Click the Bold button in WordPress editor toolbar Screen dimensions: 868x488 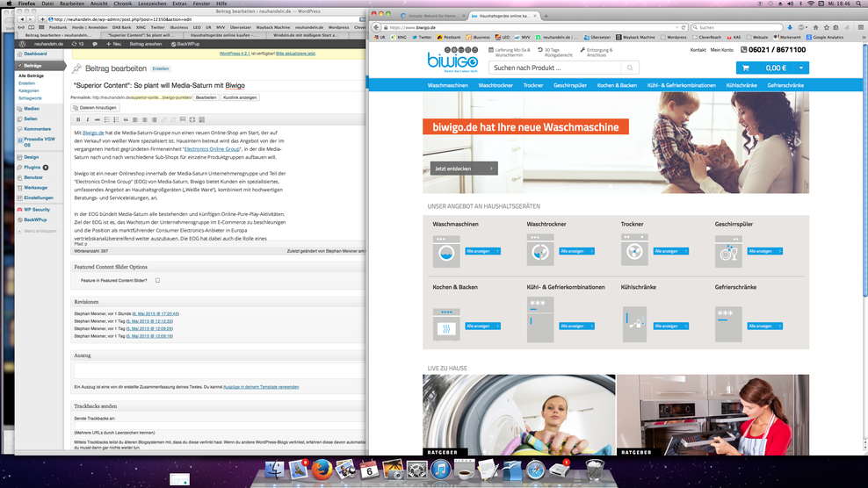pyautogui.click(x=78, y=119)
